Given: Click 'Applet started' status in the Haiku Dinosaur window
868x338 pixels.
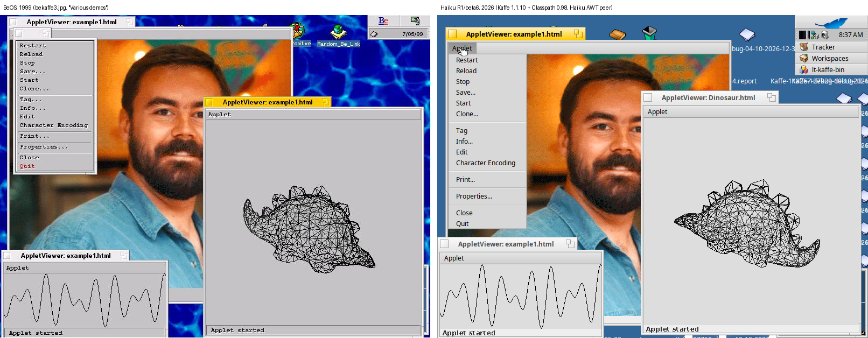Looking at the screenshot, I should tap(672, 329).
